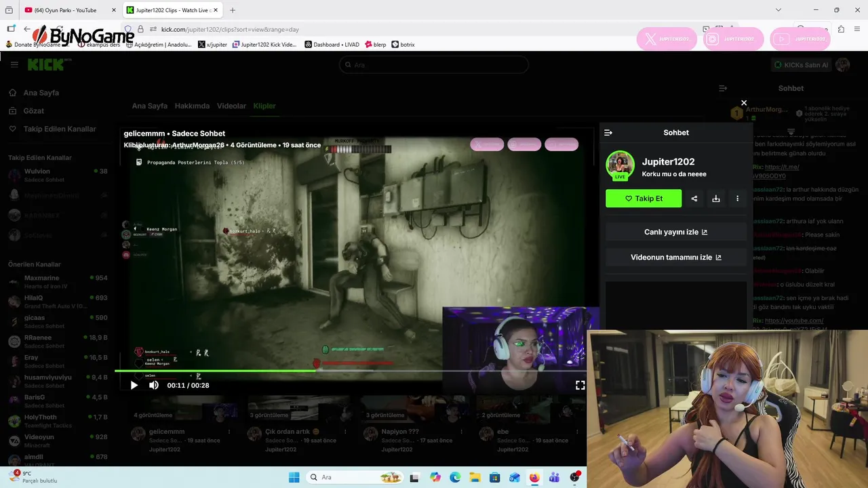Open Eray recommended channel
Screen dimensions: 868x488
click(58, 361)
